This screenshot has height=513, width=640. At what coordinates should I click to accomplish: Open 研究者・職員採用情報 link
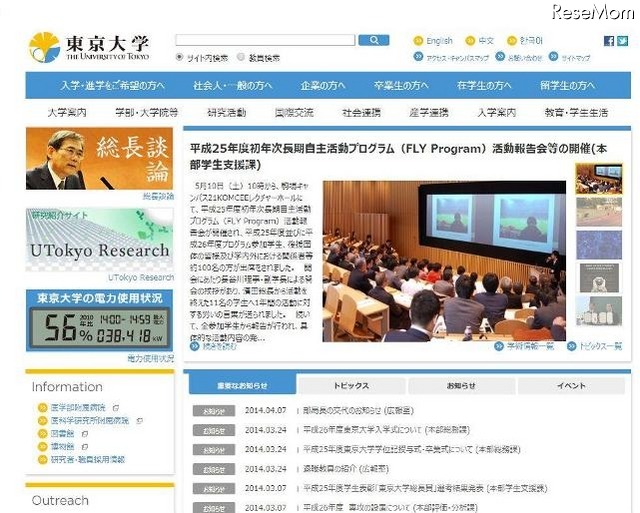pyautogui.click(x=88, y=460)
